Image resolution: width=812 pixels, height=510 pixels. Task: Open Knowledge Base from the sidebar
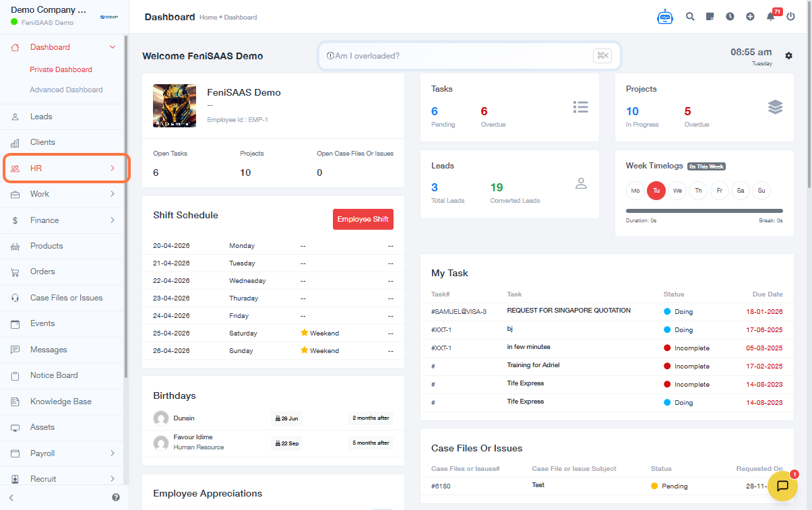tap(61, 402)
